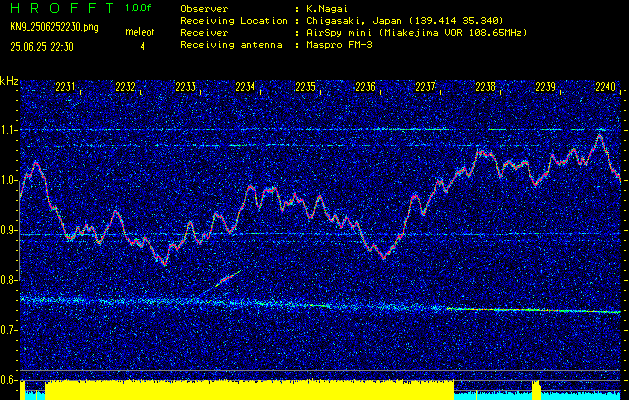This screenshot has width=629, height=400.
Task: Click the 2232 time marker
Action: click(x=125, y=87)
